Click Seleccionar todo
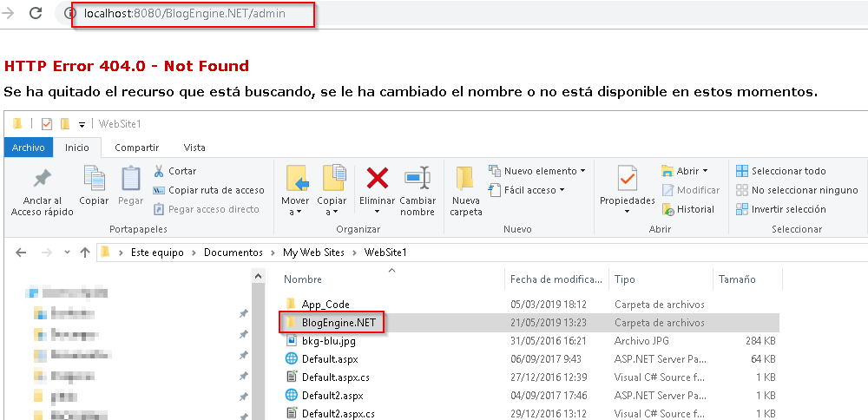 pyautogui.click(x=780, y=171)
